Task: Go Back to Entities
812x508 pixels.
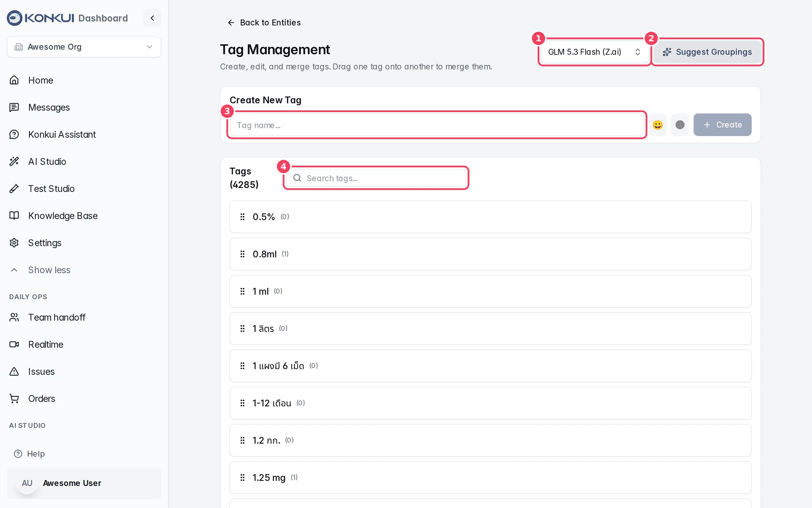Action: pyautogui.click(x=264, y=23)
